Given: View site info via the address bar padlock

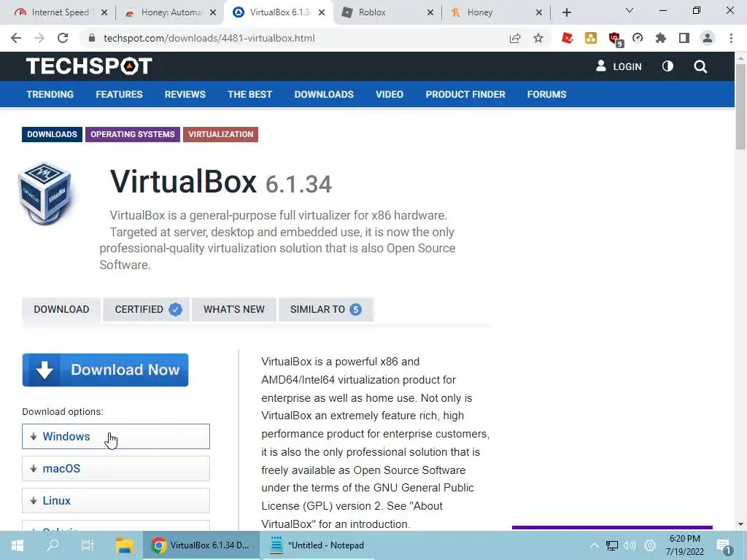Looking at the screenshot, I should tap(92, 38).
